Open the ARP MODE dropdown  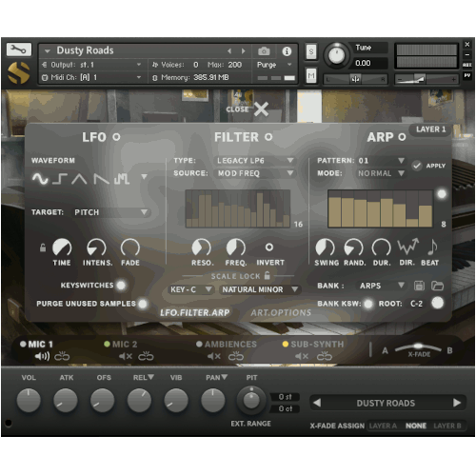[381, 173]
